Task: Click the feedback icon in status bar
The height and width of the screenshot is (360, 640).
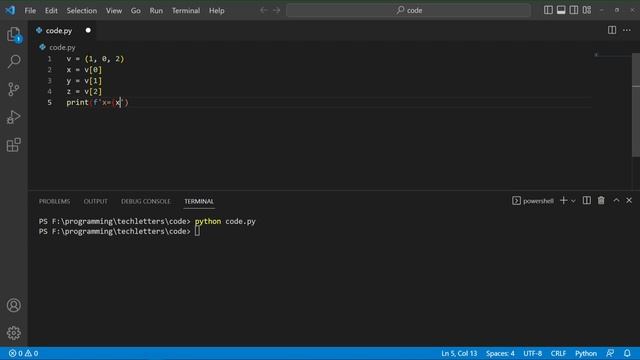Action: click(x=610, y=353)
